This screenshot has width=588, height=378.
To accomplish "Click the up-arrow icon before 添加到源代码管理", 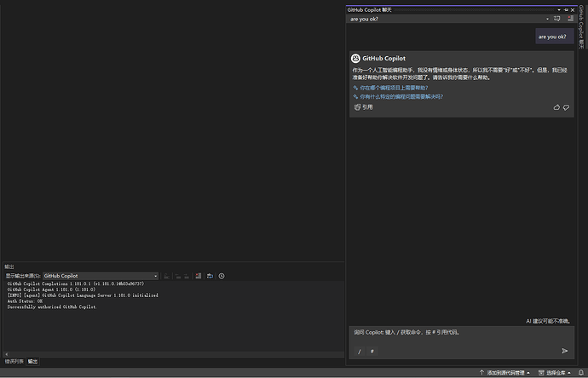I will click(x=481, y=373).
